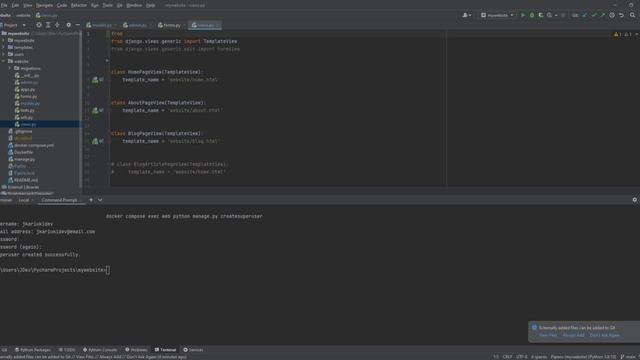
Task: Select Dockerfile in the project tree
Action: pos(24,152)
